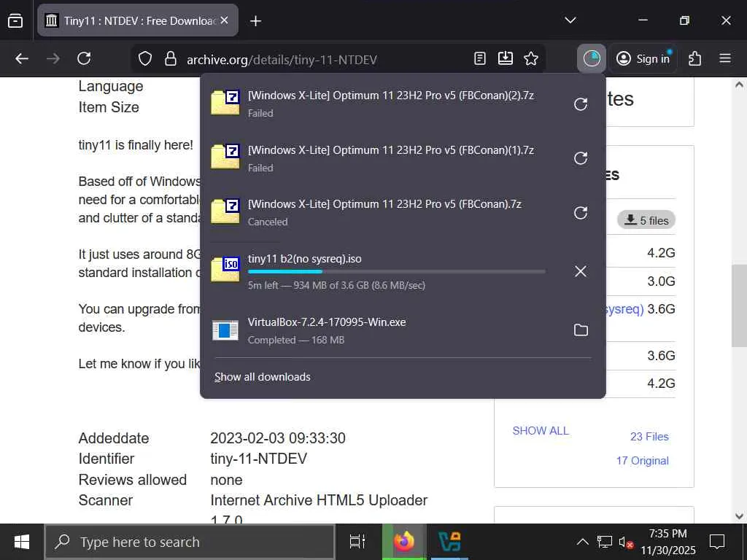The height and width of the screenshot is (560, 747).
Task: Click the tiny11 iso file icon
Action: coord(225,268)
